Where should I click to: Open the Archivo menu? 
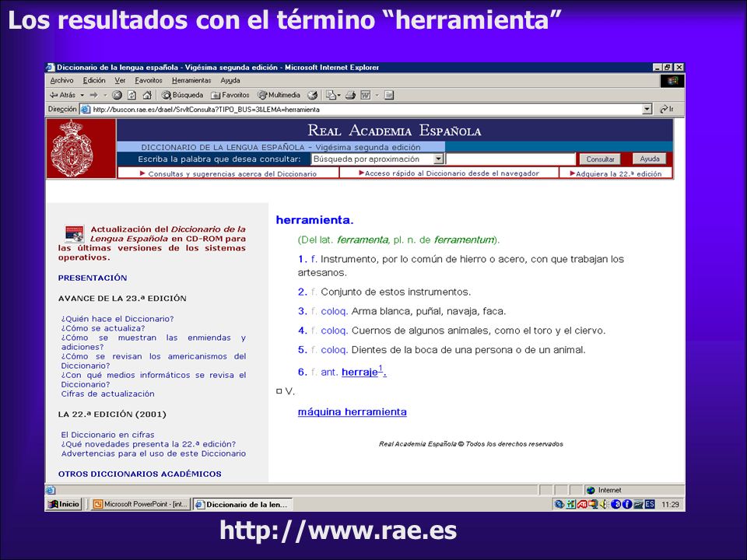tap(62, 80)
